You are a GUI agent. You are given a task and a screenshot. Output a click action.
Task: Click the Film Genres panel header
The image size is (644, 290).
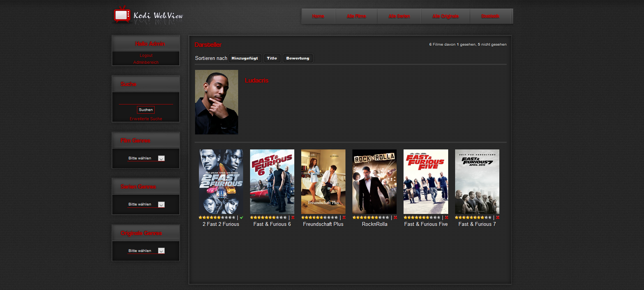click(x=146, y=141)
